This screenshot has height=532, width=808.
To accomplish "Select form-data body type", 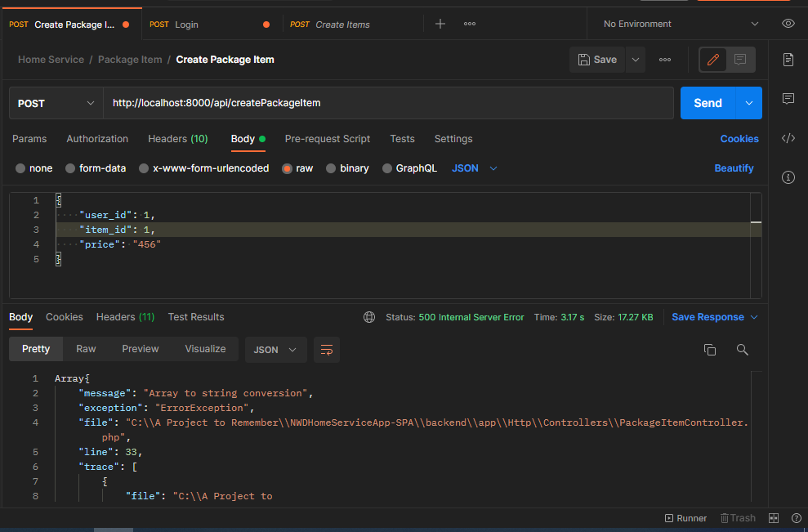I will click(x=96, y=168).
